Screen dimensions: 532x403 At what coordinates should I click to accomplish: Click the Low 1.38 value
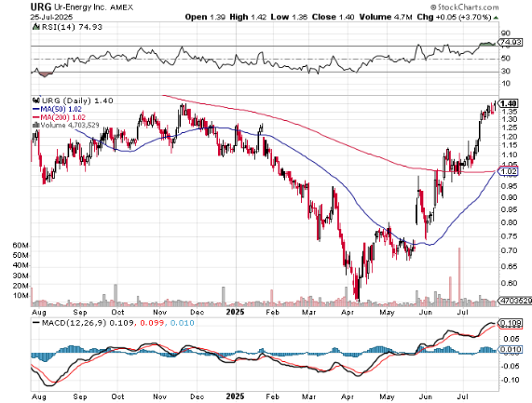coord(289,17)
